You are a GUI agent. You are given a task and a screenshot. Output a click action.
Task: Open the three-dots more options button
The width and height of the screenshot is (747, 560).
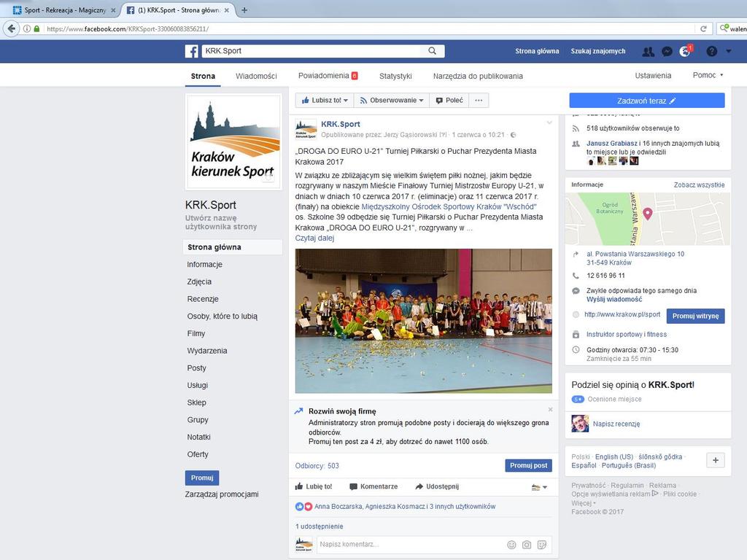click(x=479, y=101)
